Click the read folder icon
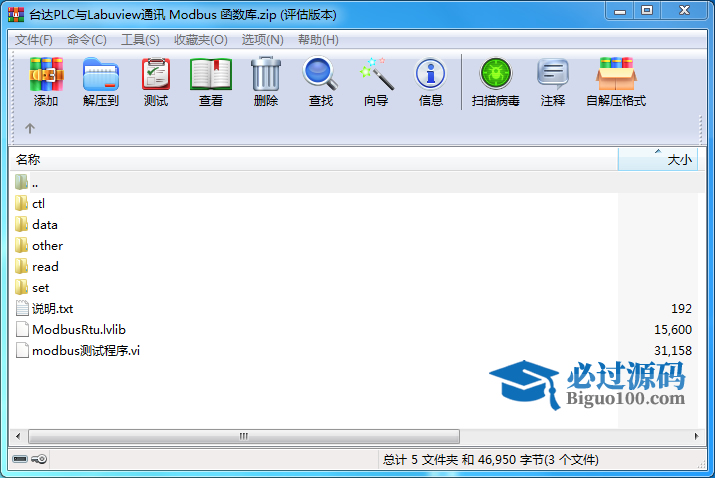This screenshot has height=478, width=715. [21, 266]
